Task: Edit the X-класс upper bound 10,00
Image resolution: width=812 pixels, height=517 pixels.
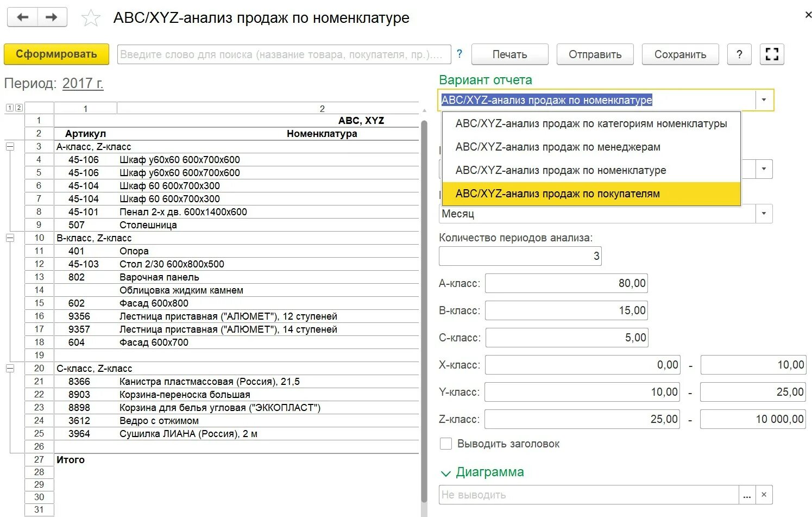Action: [x=753, y=365]
